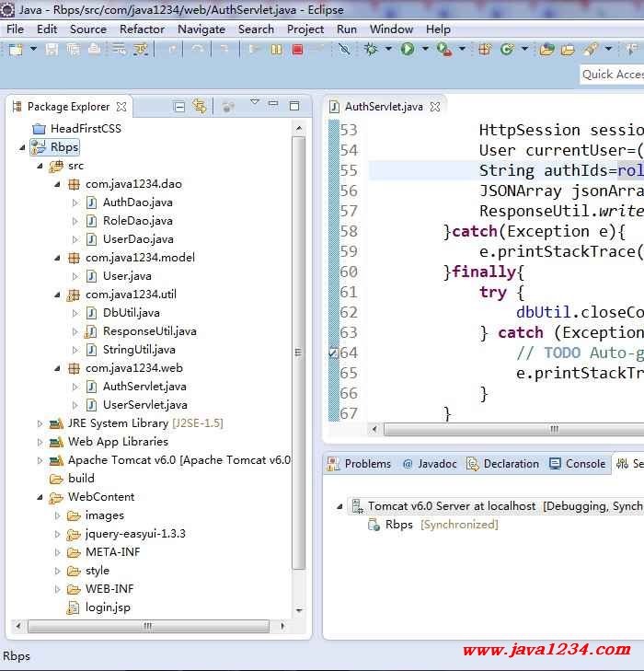644x671 pixels.
Task: Click the Quick Access search field
Action: click(612, 75)
